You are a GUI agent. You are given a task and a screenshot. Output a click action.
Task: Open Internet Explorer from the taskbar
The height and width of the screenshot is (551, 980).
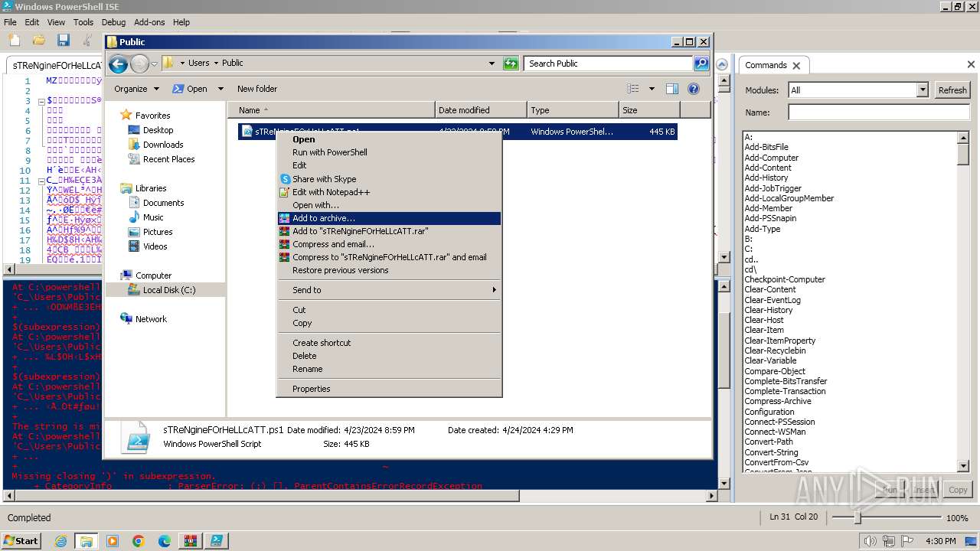60,541
